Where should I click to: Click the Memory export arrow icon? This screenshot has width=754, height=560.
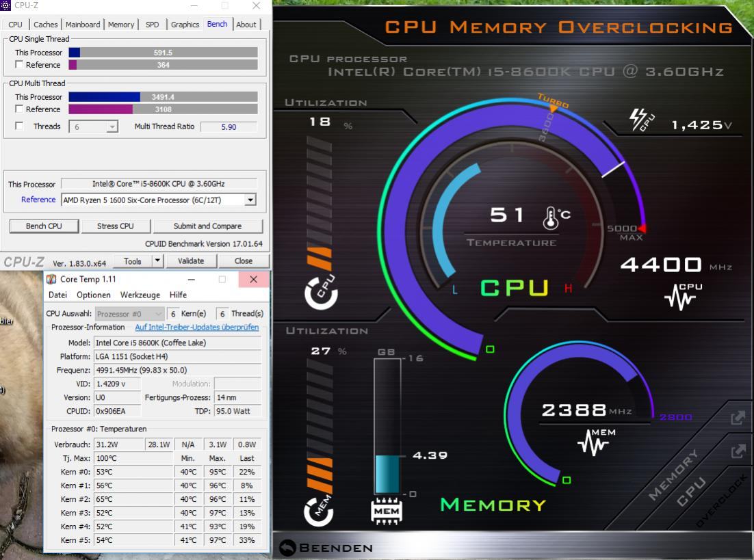738,418
